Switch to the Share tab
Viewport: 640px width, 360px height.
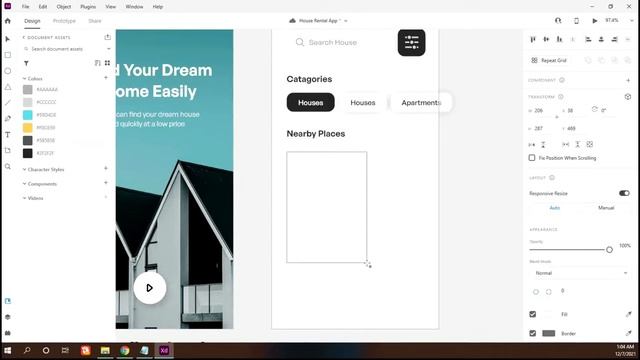(x=95, y=21)
